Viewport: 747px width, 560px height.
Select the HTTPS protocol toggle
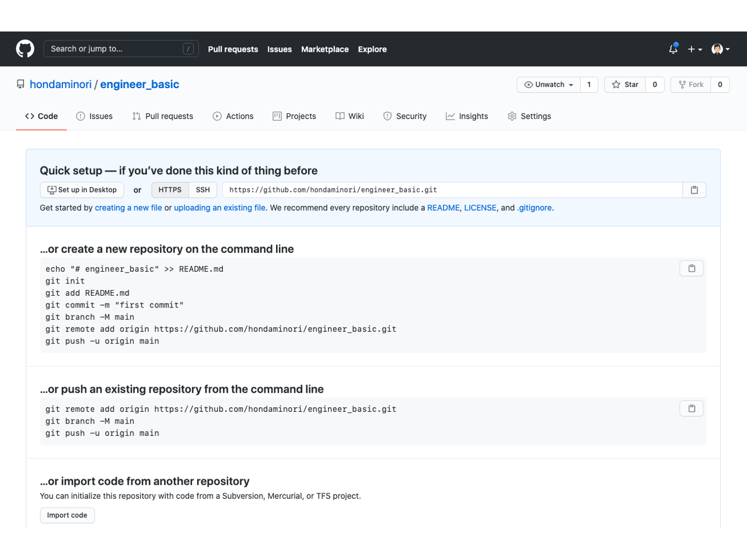(x=170, y=190)
